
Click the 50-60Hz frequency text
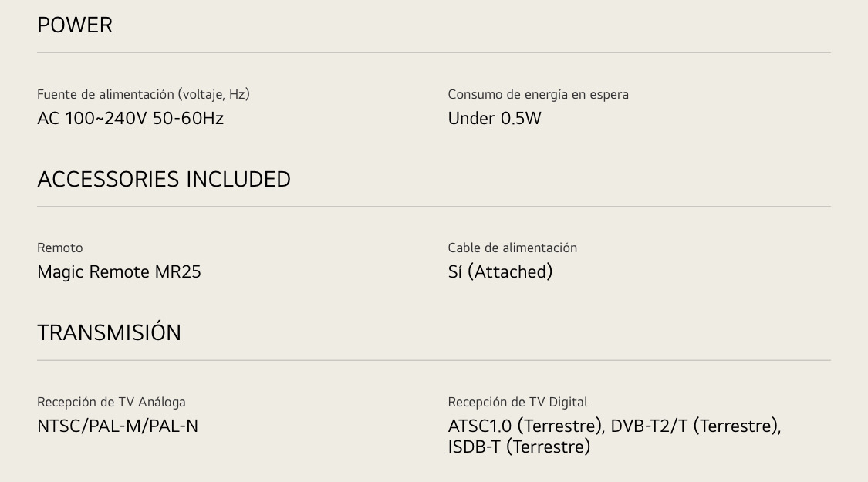[188, 119]
